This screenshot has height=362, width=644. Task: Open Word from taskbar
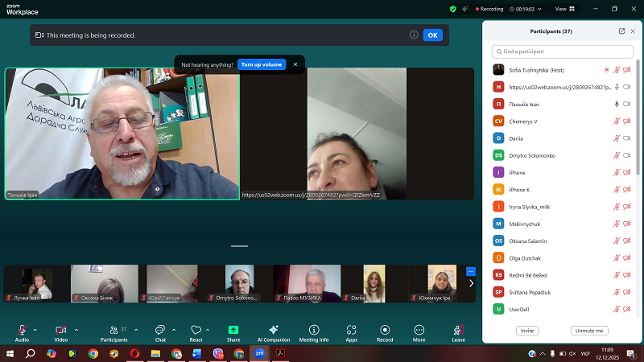coord(196,353)
